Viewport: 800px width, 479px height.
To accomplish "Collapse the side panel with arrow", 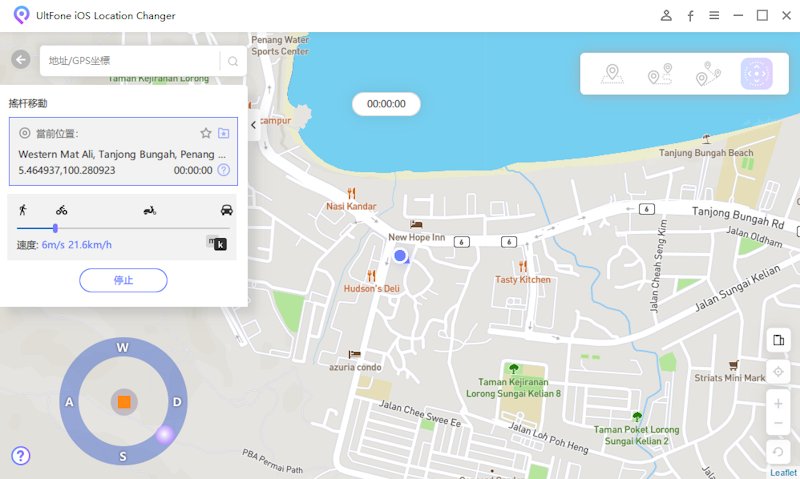I will [x=254, y=125].
